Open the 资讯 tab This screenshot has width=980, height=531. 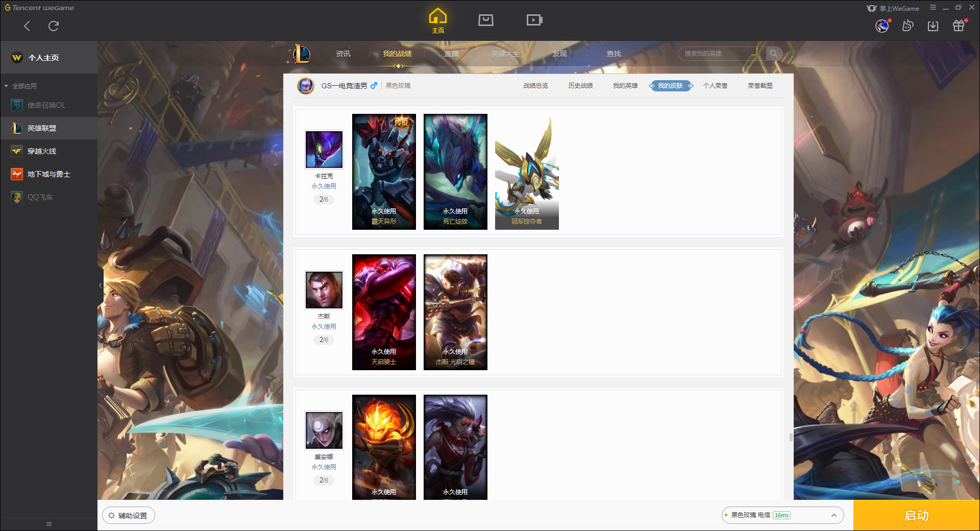point(343,54)
